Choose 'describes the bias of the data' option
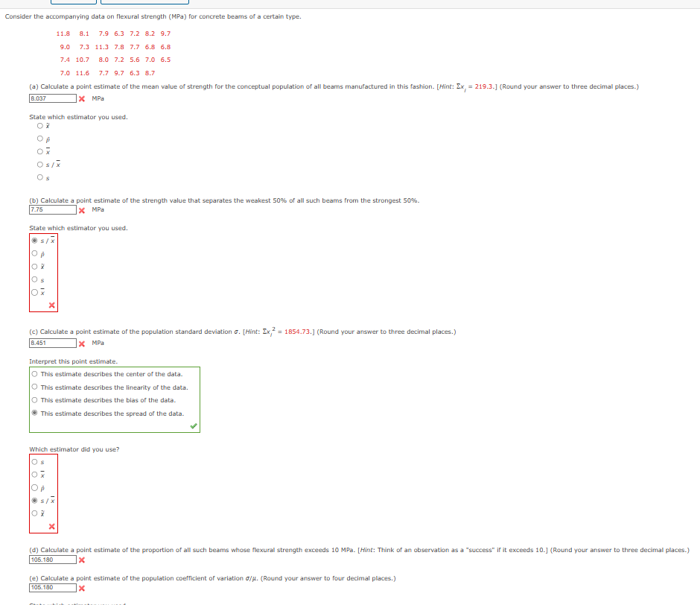 click(x=34, y=400)
